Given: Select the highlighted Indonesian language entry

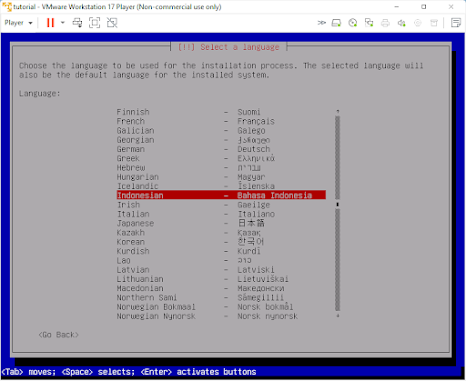Looking at the screenshot, I should [221, 195].
